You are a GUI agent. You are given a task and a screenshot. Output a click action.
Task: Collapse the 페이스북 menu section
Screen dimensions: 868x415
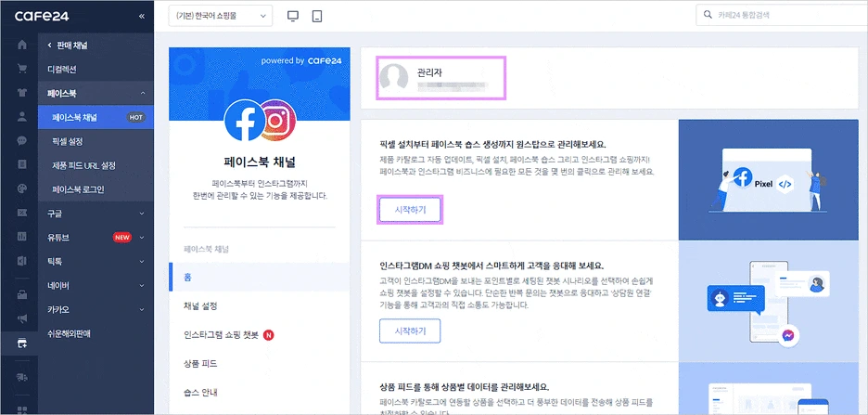[142, 94]
